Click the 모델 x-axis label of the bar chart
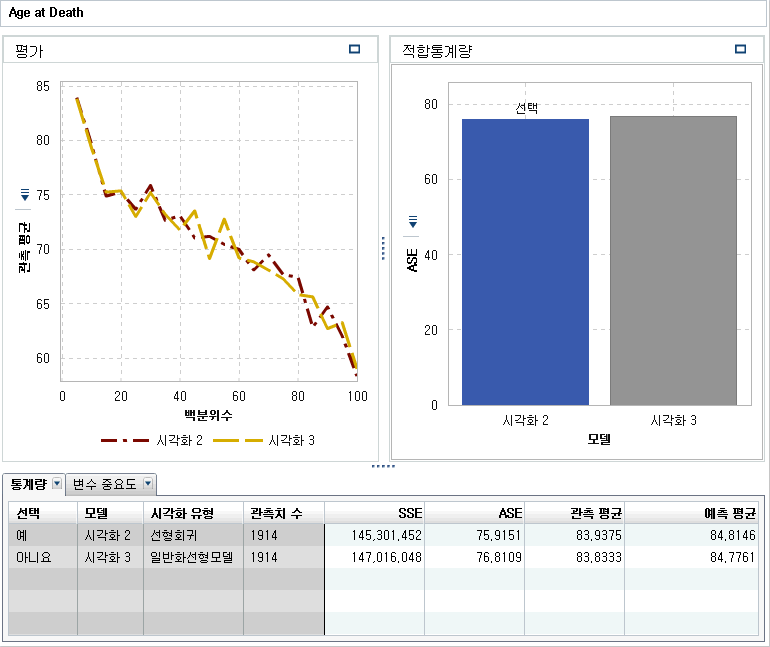 coord(599,439)
